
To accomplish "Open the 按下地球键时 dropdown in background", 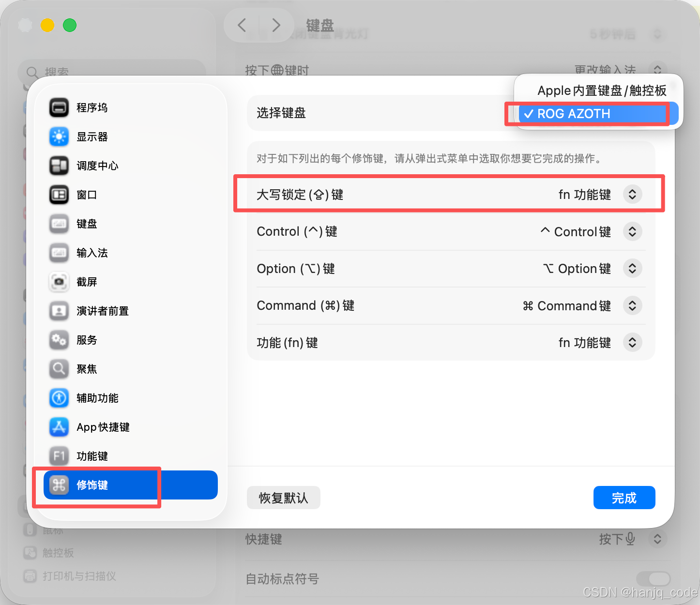I will [657, 69].
